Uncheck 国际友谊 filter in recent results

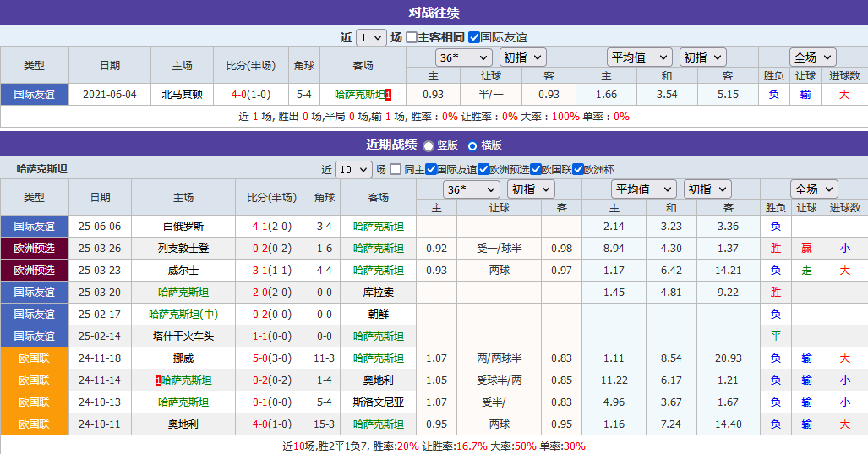[431, 169]
